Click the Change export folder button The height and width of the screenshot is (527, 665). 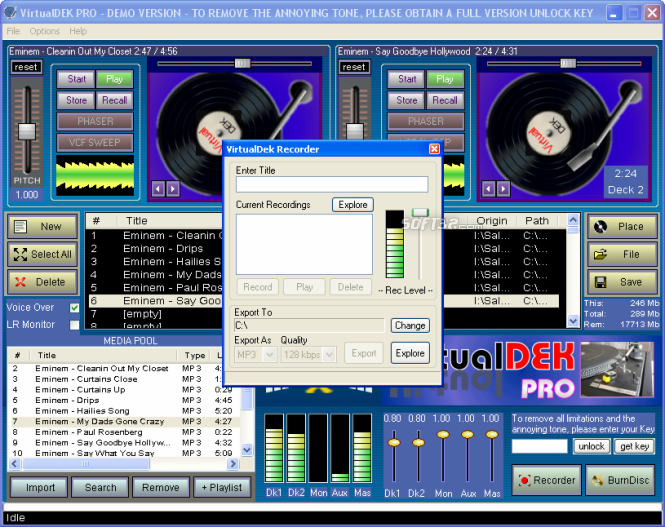tap(410, 326)
